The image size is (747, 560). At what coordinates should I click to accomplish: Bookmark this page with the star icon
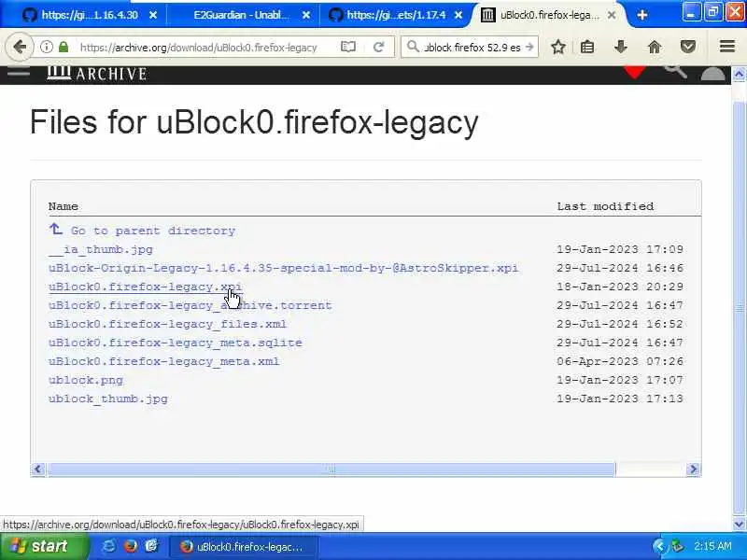(x=558, y=47)
